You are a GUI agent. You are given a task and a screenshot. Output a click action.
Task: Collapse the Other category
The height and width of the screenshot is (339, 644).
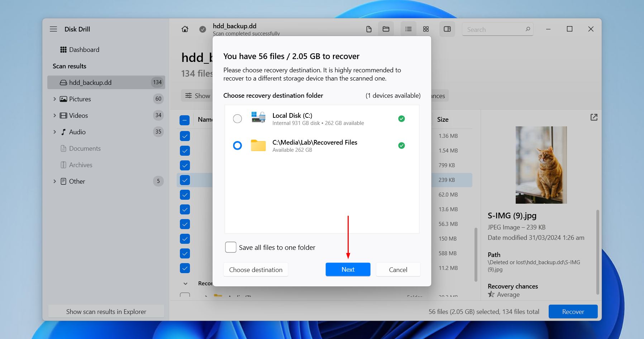[54, 181]
